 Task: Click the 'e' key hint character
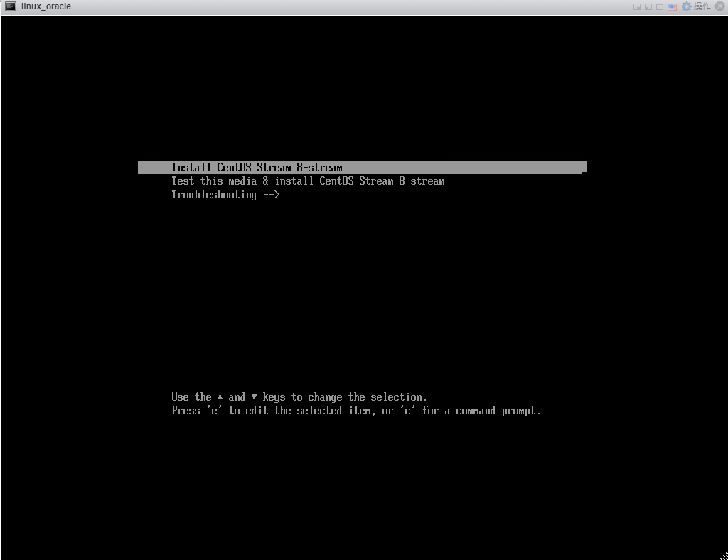[214, 411]
